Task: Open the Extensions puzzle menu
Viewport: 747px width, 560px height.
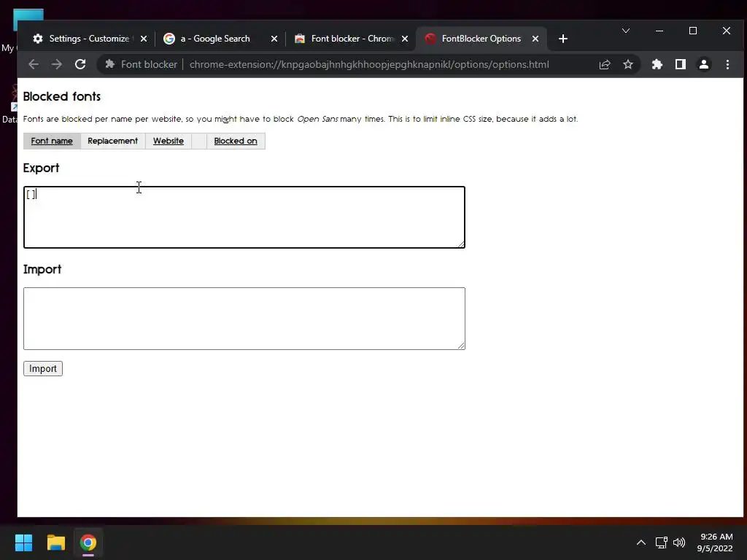Action: click(x=657, y=64)
